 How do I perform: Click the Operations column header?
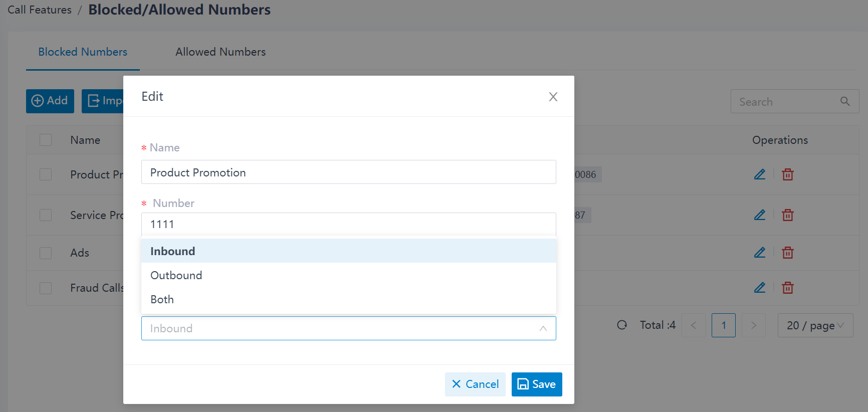click(780, 140)
